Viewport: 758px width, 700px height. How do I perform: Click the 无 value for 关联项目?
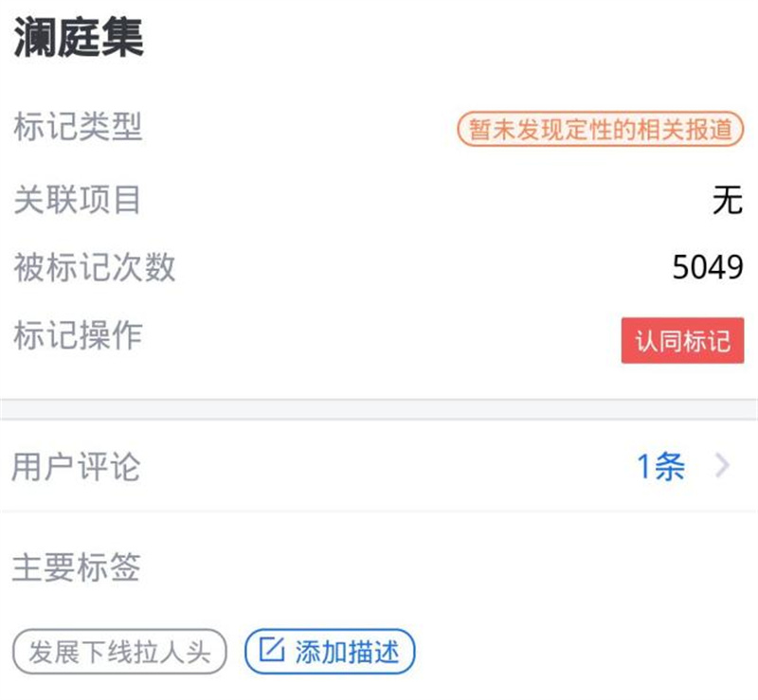click(x=727, y=200)
